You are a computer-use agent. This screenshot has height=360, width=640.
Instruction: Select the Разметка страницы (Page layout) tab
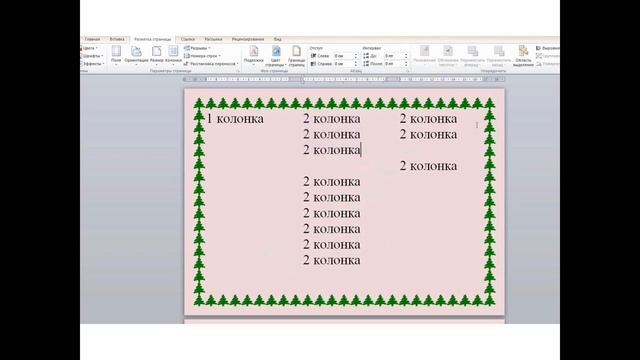coord(153,39)
